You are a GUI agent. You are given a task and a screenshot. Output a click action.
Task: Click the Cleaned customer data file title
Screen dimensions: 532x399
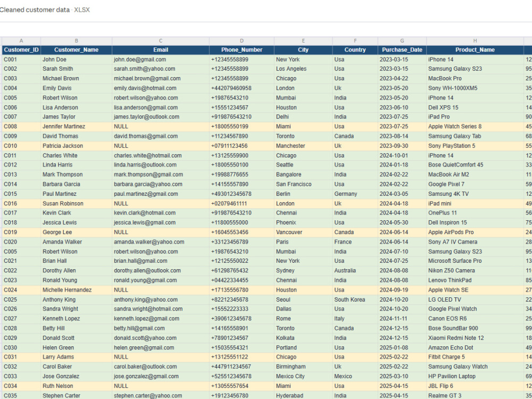[34, 10]
